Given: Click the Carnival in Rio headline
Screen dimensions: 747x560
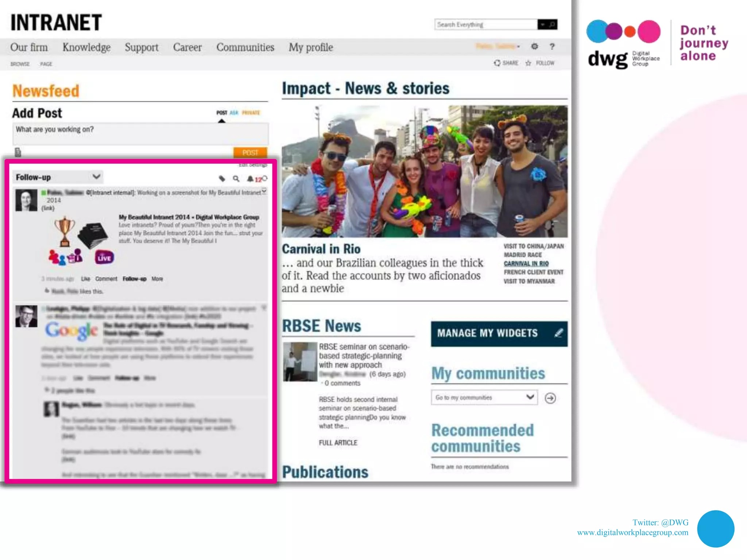Looking at the screenshot, I should click(321, 249).
